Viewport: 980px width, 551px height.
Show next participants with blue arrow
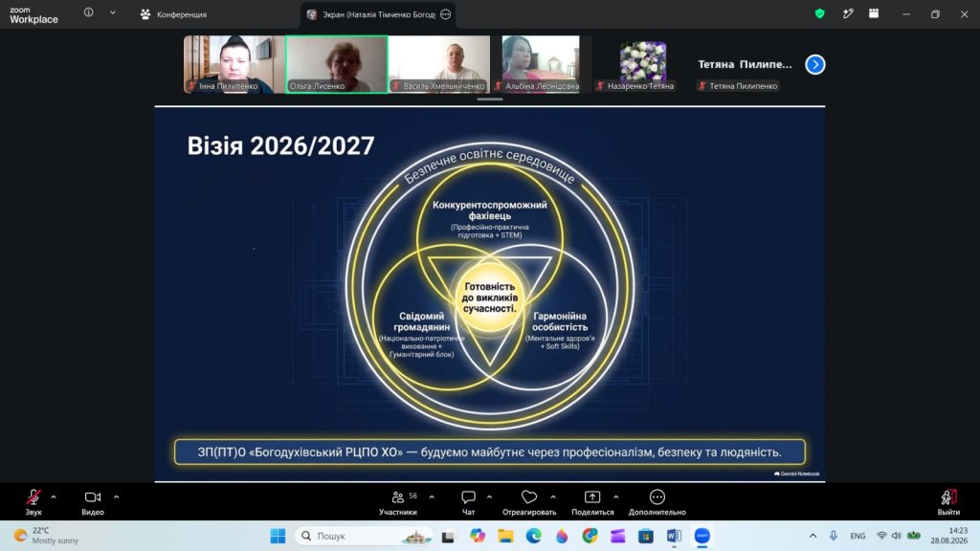click(x=815, y=64)
